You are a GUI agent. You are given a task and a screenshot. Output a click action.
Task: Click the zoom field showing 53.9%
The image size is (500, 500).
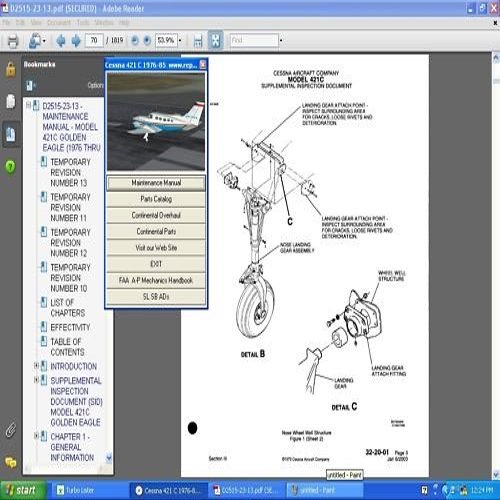[166, 41]
